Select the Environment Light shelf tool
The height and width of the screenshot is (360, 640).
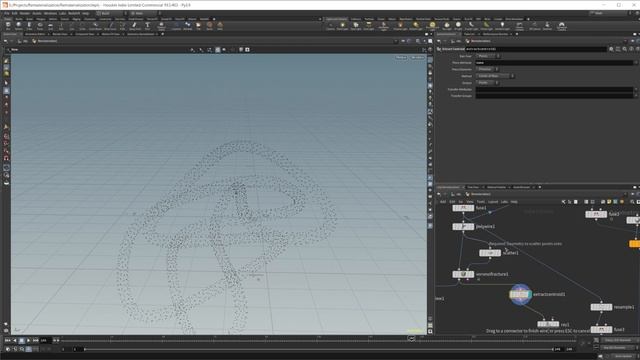click(x=432, y=26)
